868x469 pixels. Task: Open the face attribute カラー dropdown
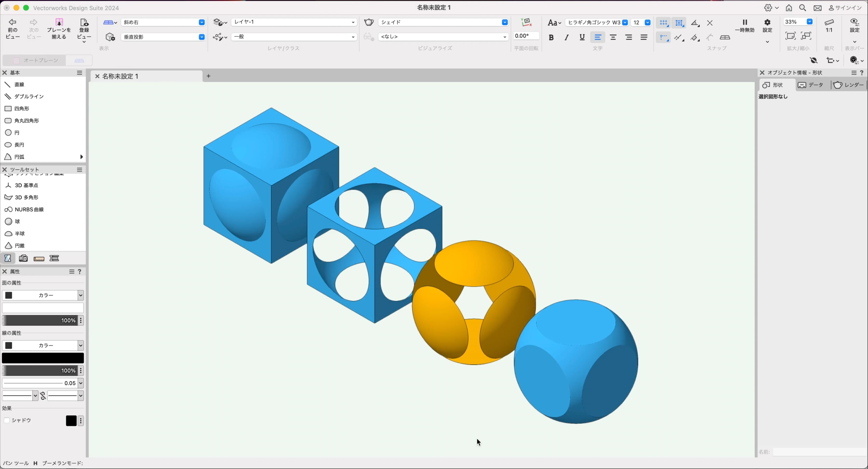click(x=43, y=296)
